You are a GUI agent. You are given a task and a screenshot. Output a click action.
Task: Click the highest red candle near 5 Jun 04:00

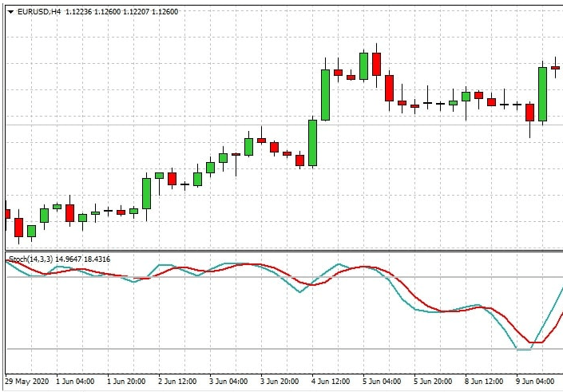coord(376,64)
